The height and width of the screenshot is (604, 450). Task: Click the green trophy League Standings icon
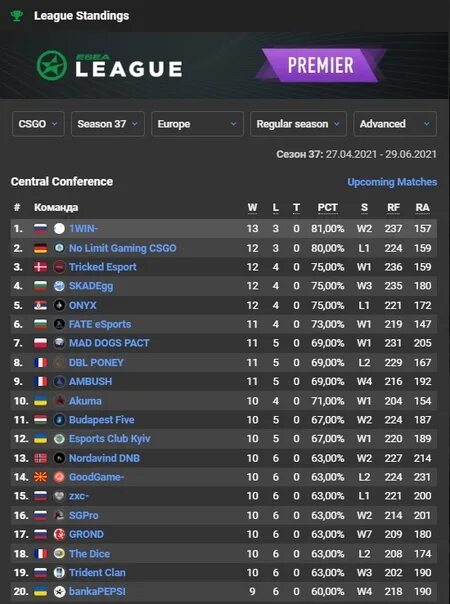[x=17, y=16]
